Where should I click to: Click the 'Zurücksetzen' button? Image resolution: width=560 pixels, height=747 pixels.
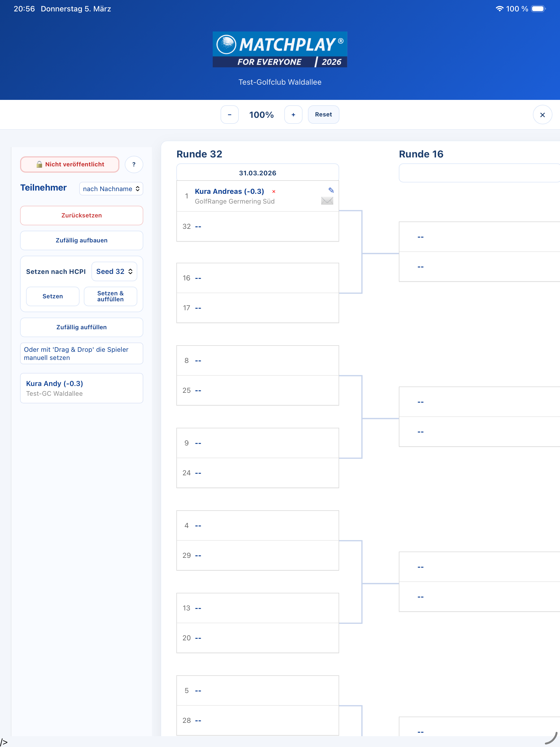(82, 216)
